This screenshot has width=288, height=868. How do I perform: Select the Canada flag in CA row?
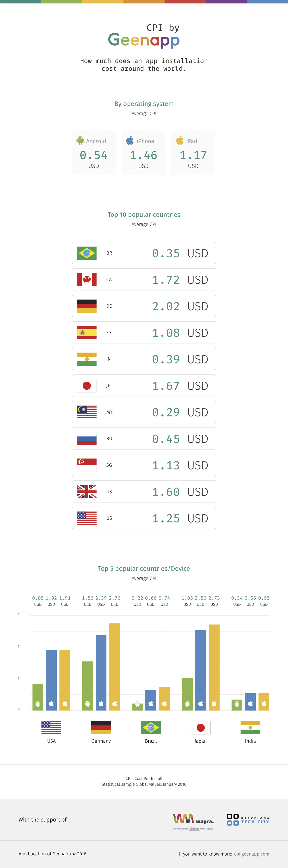[87, 280]
